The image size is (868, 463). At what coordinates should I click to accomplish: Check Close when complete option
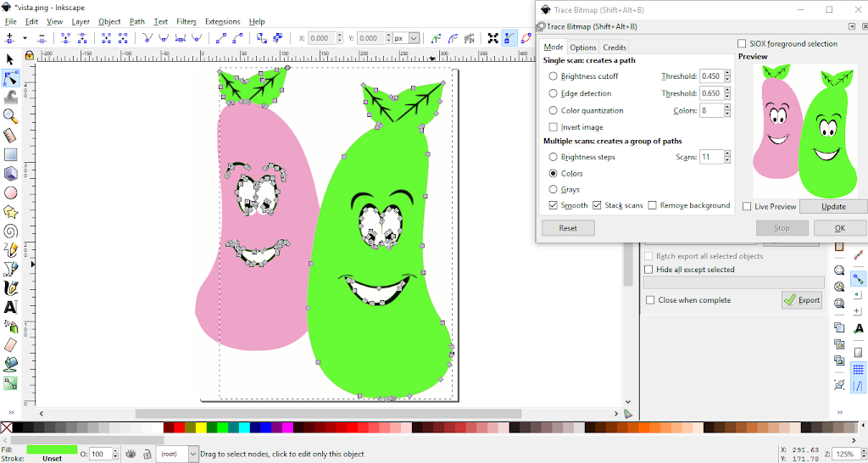click(651, 300)
